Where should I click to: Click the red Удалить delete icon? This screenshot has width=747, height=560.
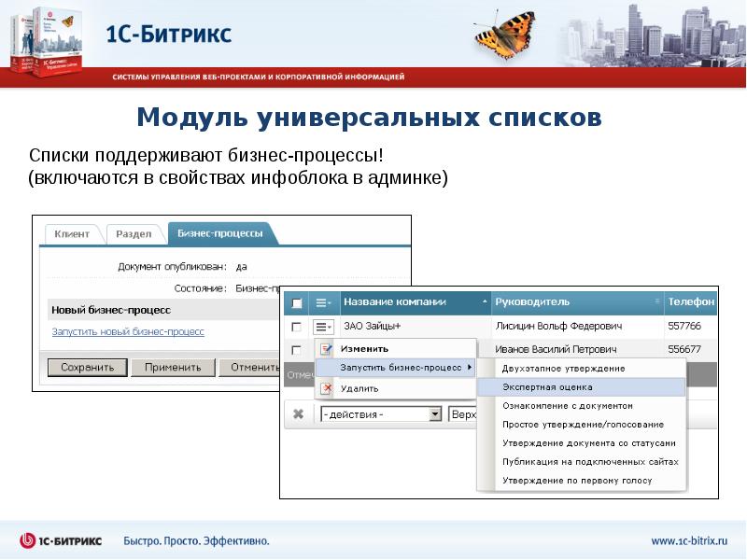(326, 388)
